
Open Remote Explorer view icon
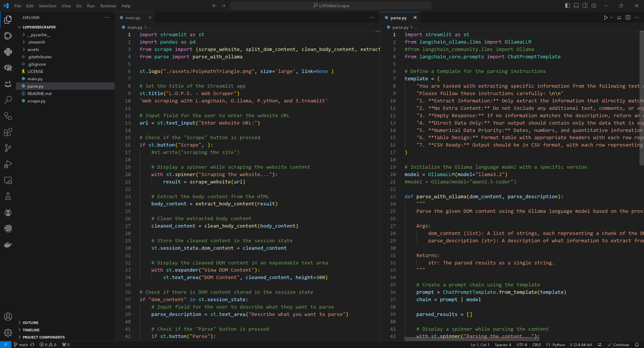click(8, 180)
